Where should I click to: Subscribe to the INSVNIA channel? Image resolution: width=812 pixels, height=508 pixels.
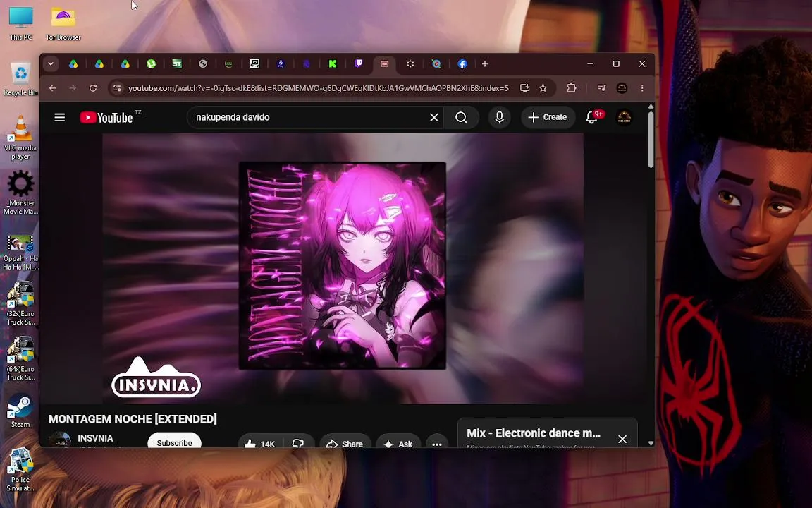(x=175, y=442)
